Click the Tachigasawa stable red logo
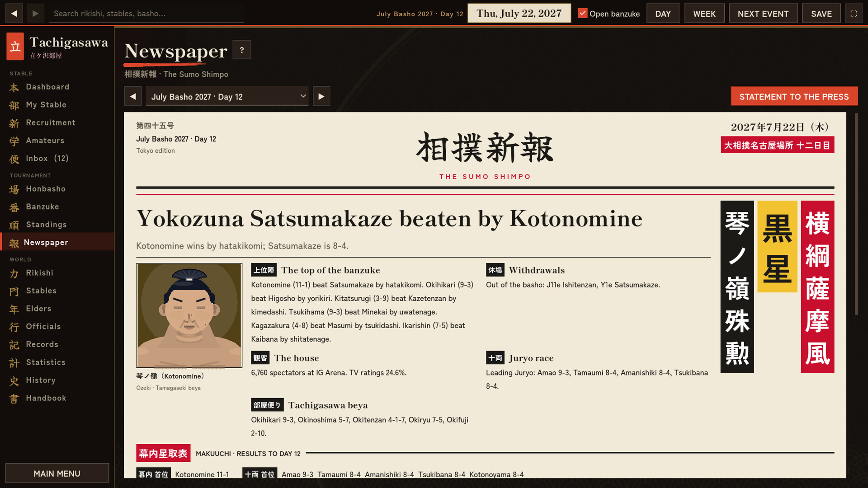The height and width of the screenshot is (488, 868). point(15,46)
